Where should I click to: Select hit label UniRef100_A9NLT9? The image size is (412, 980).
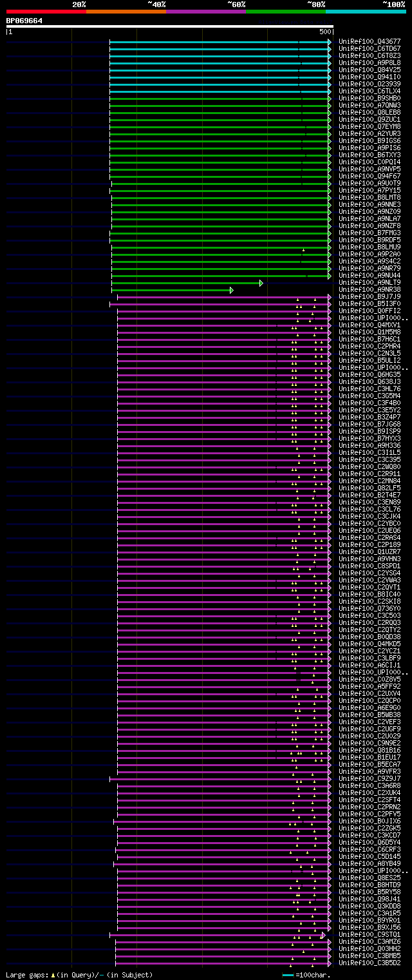pyautogui.click(x=370, y=282)
